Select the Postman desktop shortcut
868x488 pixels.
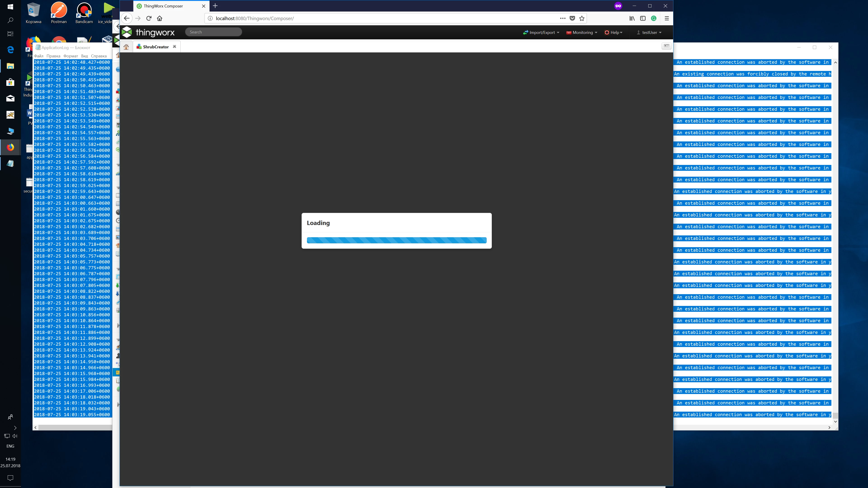click(59, 13)
